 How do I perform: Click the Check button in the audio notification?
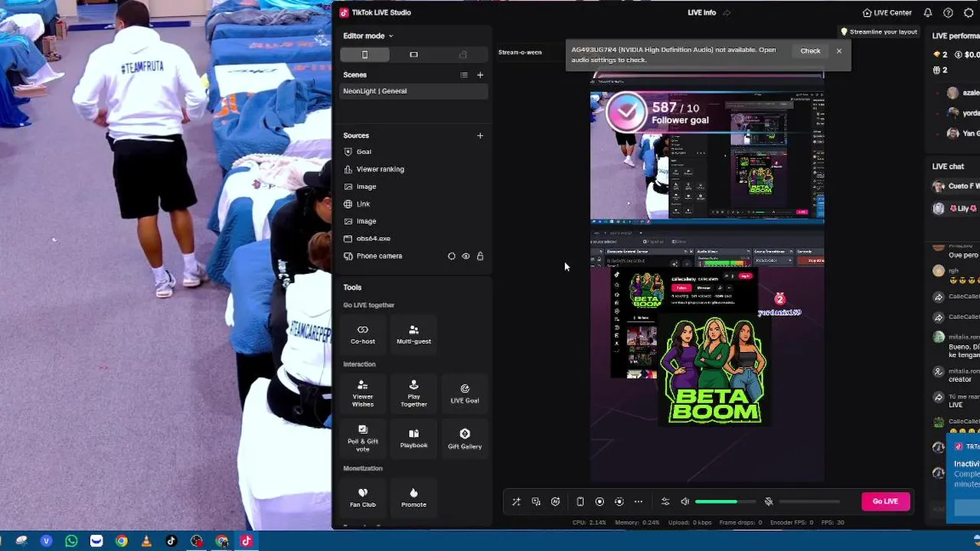pyautogui.click(x=810, y=51)
